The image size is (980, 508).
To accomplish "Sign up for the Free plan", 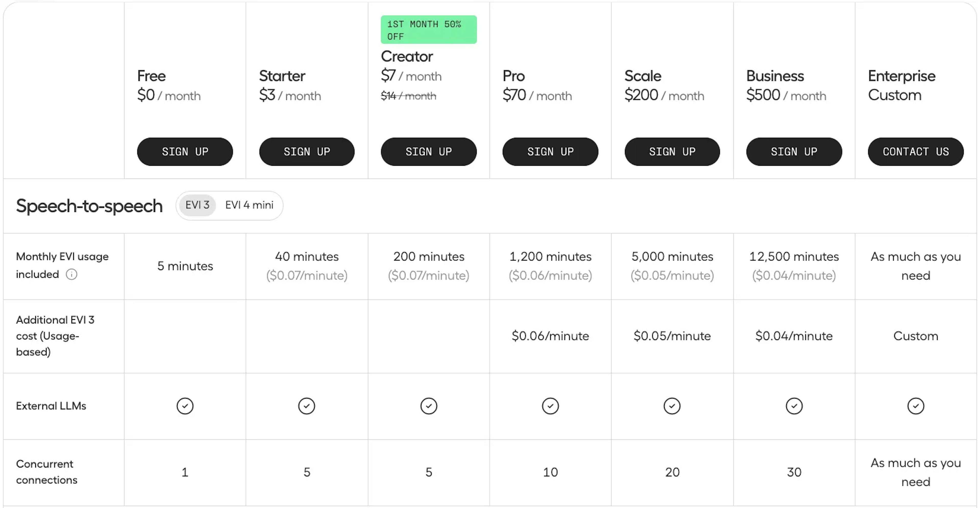I will click(185, 151).
